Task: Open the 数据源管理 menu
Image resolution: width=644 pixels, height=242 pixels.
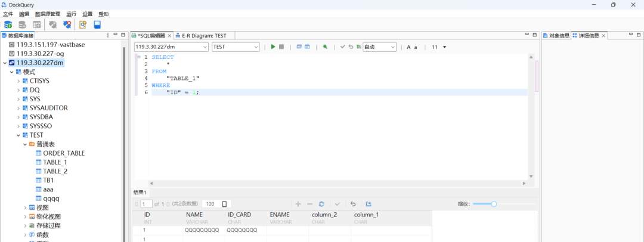Action: 48,14
